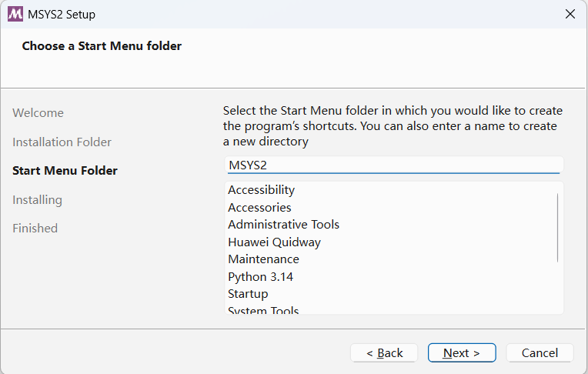Screen dimensions: 588x374
Task: Pick the Huawei Quidway folder
Action: [x=274, y=242]
